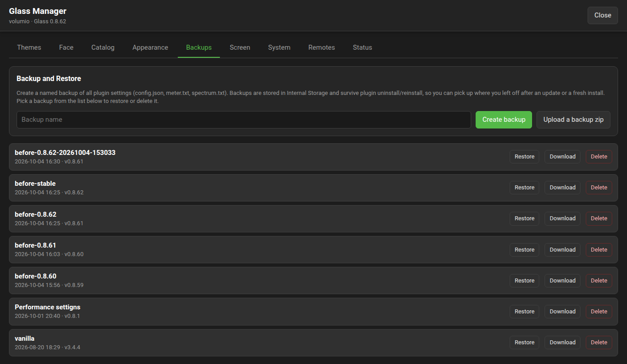The image size is (627, 364).
Task: Delete the before-0.8.61 backup
Action: coord(599,250)
